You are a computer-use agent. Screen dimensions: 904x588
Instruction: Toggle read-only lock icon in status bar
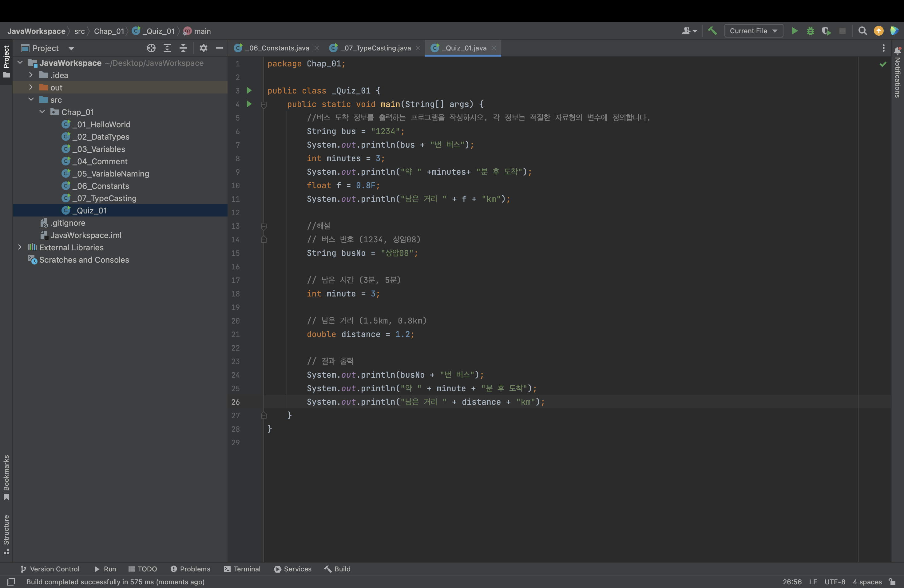coord(892,582)
